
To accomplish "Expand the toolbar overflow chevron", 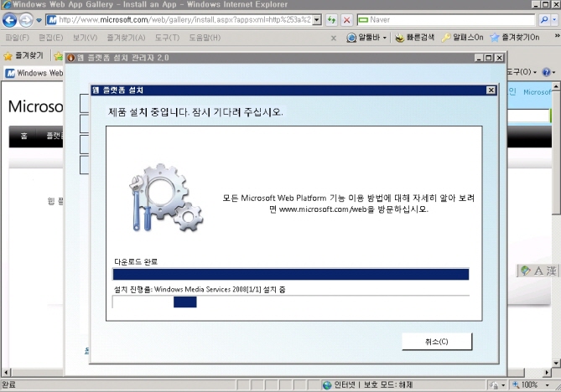I will [x=557, y=36].
